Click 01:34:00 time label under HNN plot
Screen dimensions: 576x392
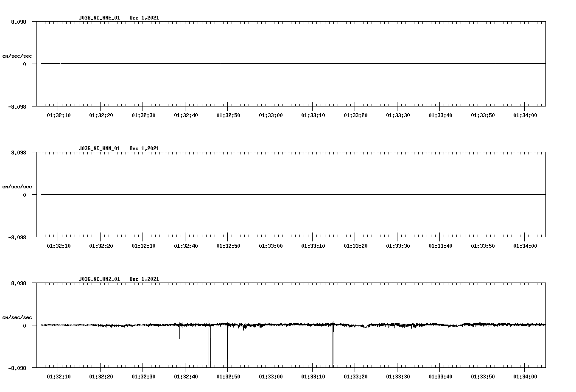click(525, 246)
